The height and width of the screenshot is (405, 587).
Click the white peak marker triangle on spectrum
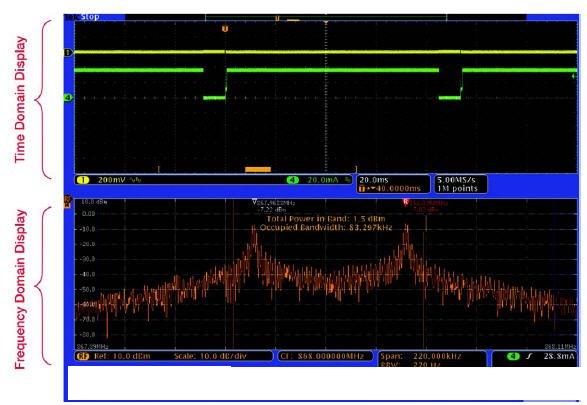[x=255, y=202]
